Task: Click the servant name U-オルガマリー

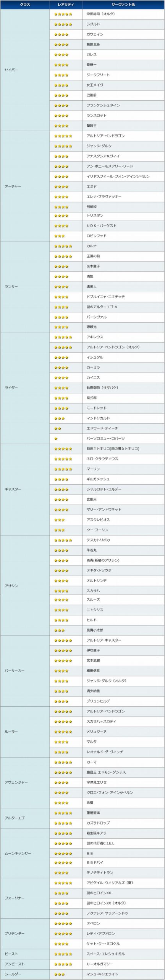Action: (x=100, y=964)
